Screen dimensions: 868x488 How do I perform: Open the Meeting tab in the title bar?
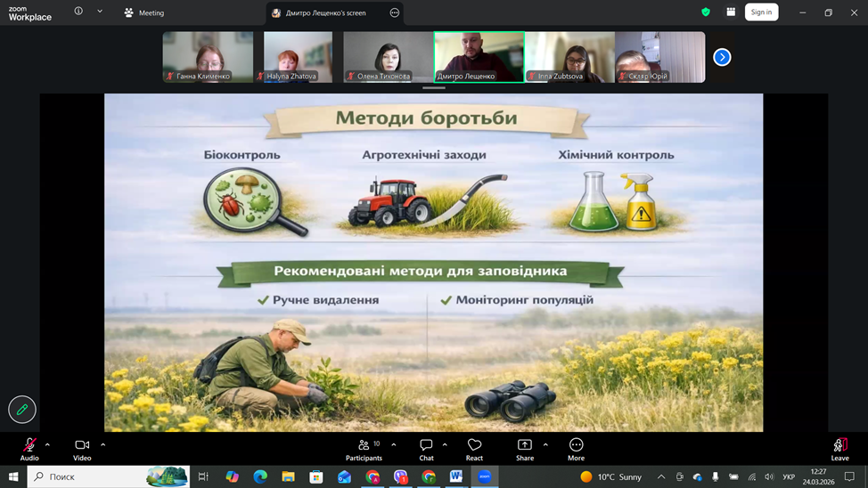pos(144,12)
